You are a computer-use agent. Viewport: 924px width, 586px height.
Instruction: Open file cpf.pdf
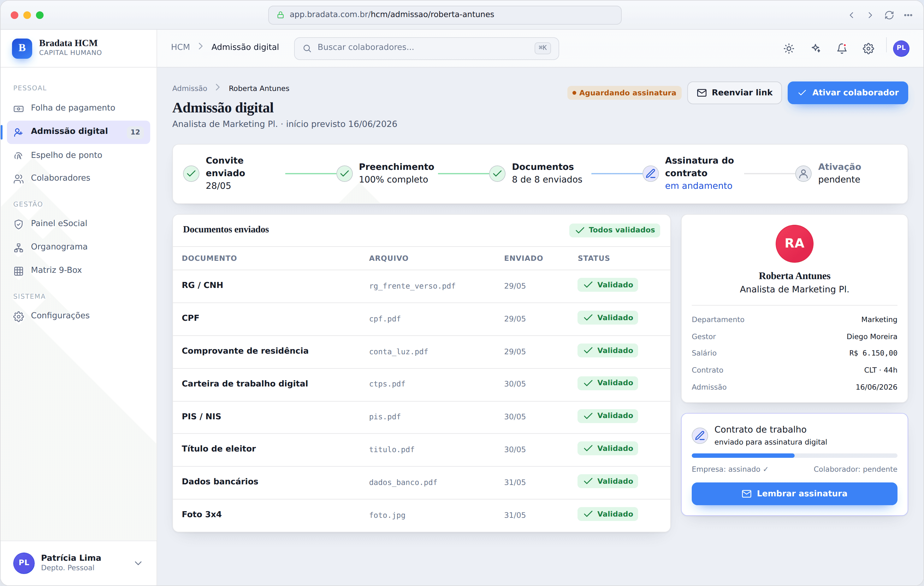click(x=384, y=319)
